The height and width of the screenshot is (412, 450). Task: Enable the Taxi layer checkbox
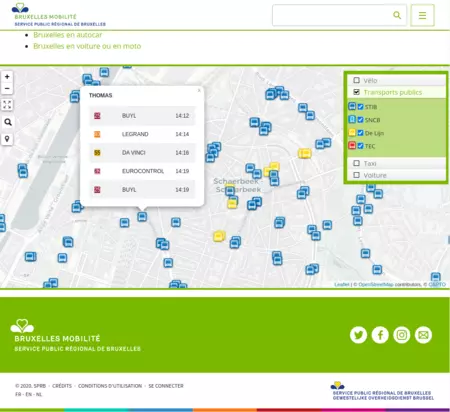coord(356,163)
